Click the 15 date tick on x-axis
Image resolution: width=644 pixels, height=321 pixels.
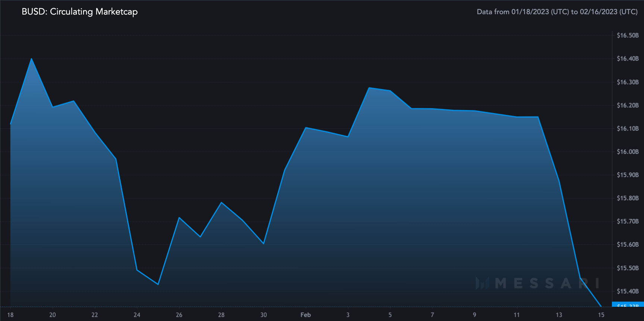tap(601, 315)
